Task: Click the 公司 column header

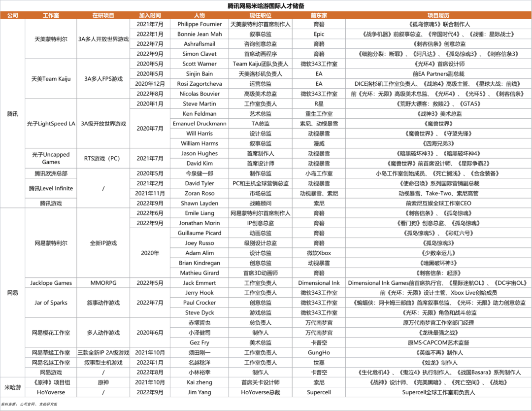Action: (x=12, y=15)
